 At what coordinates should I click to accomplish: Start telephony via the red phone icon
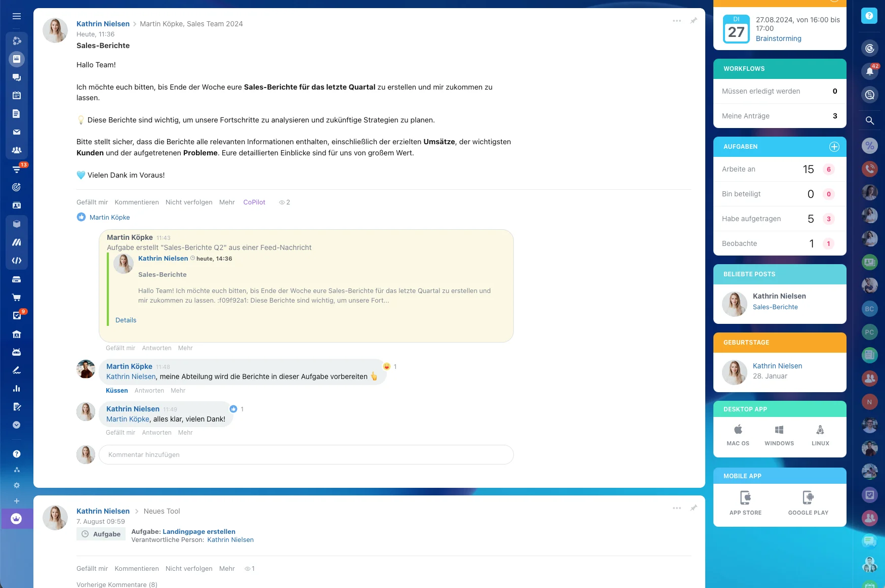870,169
